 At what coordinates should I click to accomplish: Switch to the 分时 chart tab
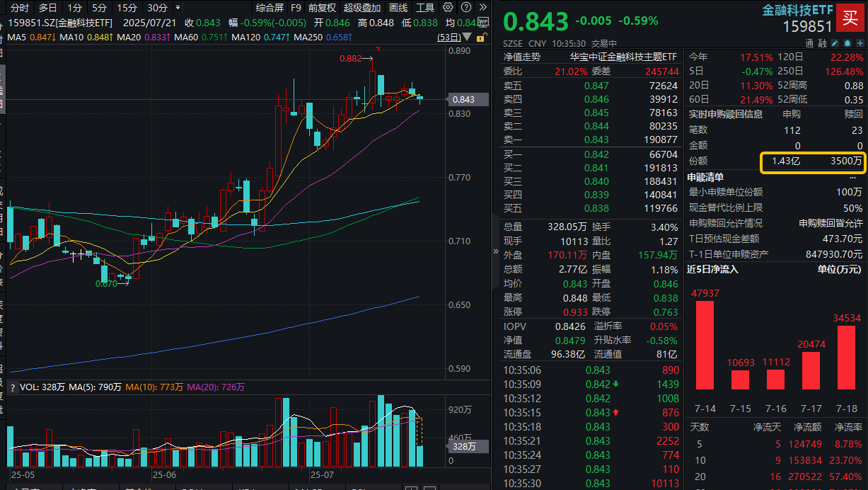18,8
